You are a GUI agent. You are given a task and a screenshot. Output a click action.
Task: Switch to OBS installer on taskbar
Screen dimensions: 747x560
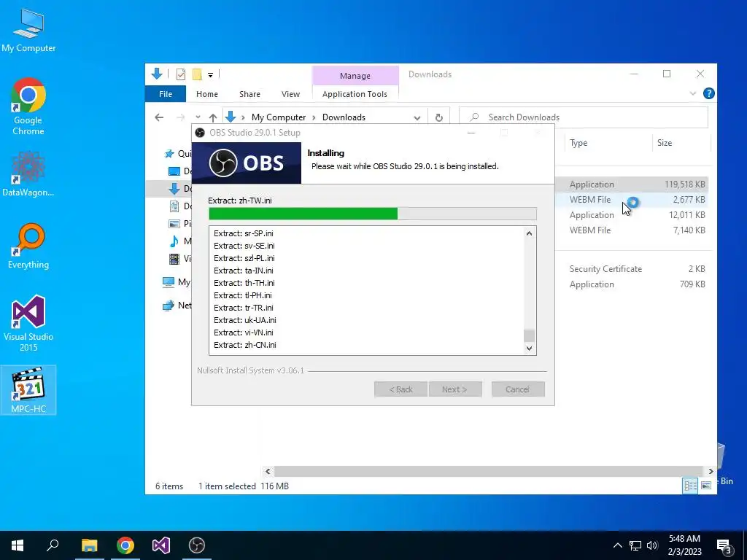click(x=197, y=545)
